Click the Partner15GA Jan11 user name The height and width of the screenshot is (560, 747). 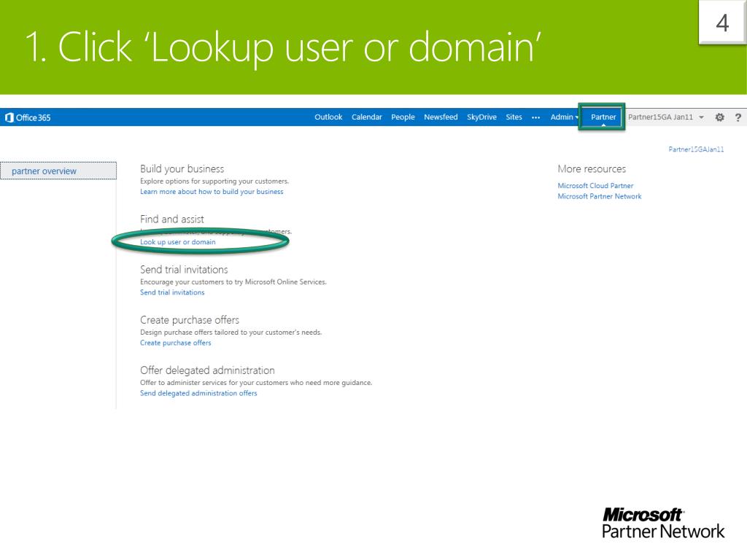tap(660, 117)
